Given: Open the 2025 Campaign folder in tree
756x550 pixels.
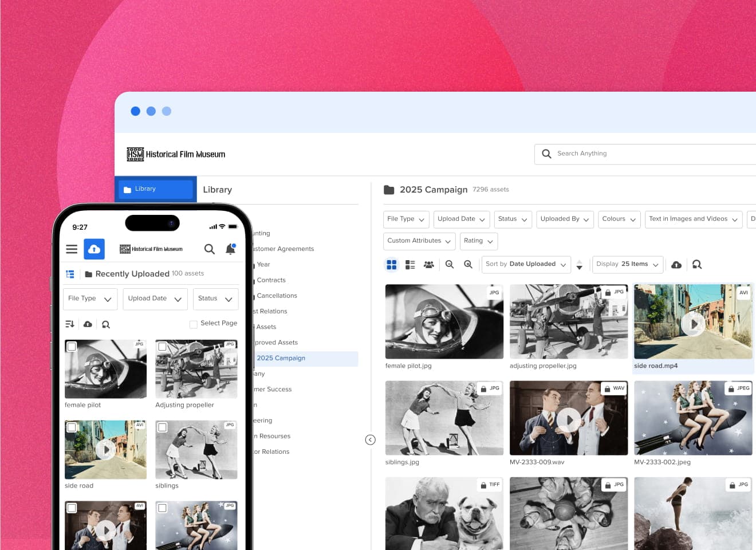Looking at the screenshot, I should coord(281,359).
